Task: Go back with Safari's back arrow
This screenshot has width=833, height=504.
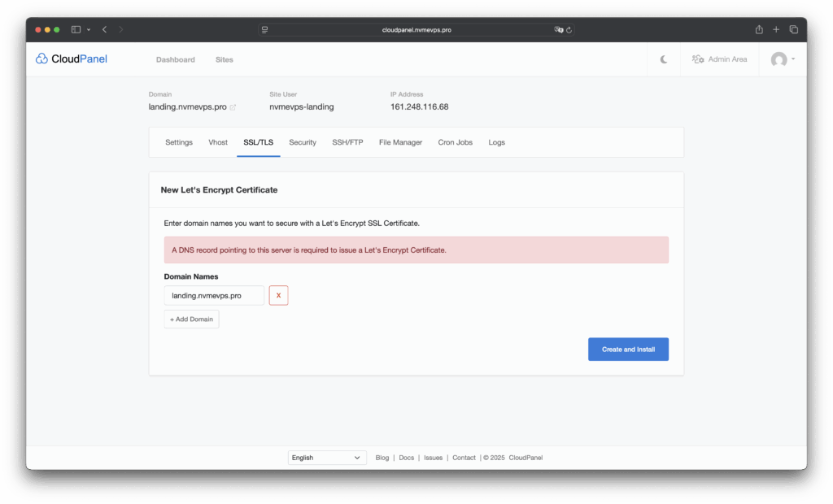Action: coord(104,29)
